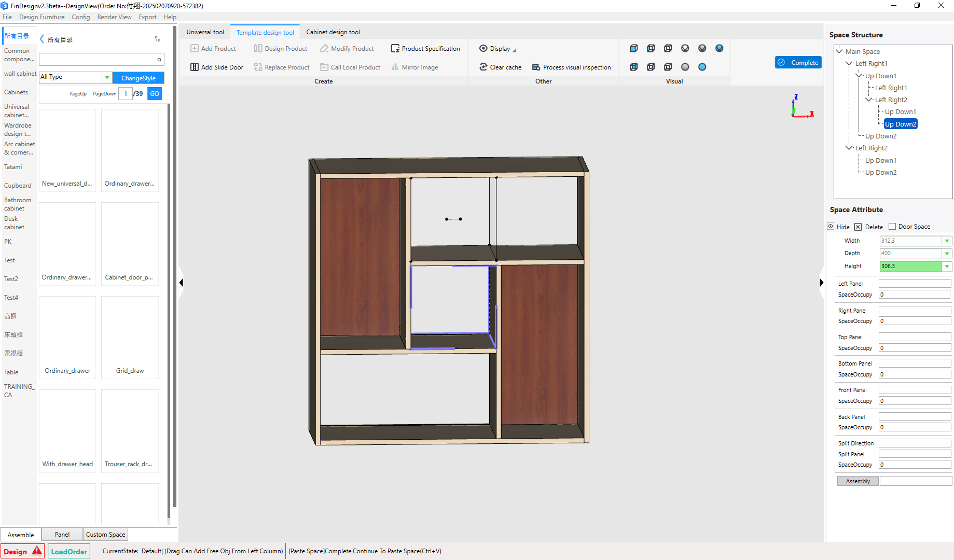Enable the Door Space checkbox
Image resolution: width=954 pixels, height=560 pixels.
pyautogui.click(x=892, y=227)
